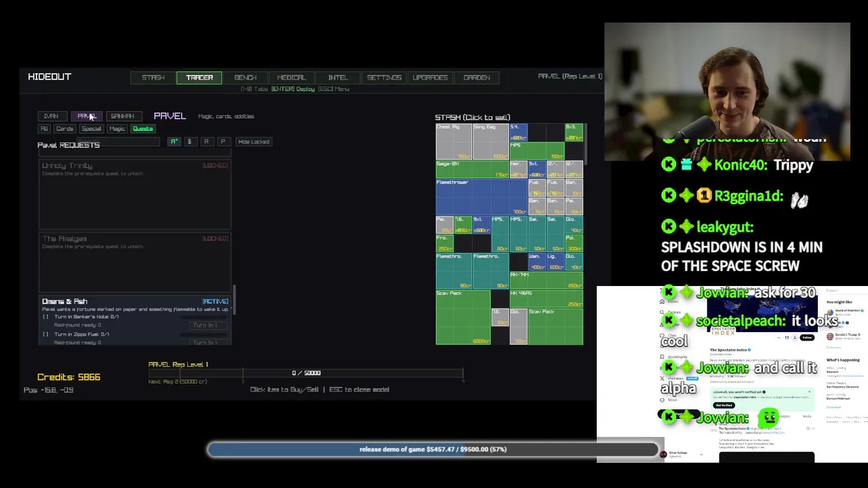
Task: Click the PAVEL (Rep Level 1) header text
Action: (x=570, y=77)
